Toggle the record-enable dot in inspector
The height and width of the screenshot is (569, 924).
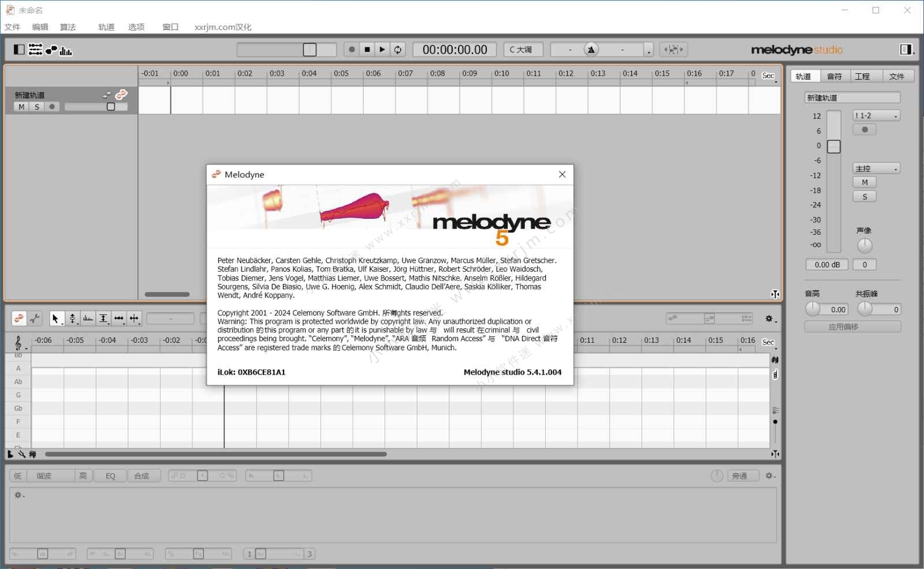tap(865, 129)
